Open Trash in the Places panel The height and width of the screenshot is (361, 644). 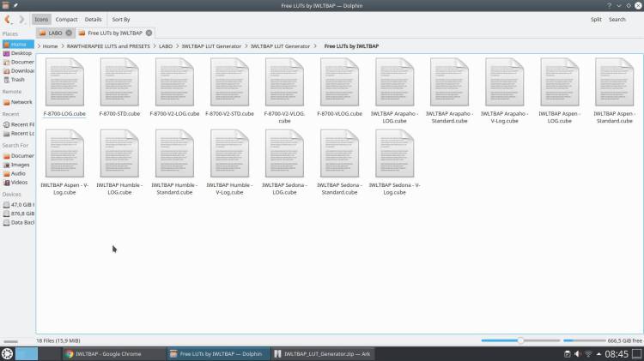[x=18, y=80]
